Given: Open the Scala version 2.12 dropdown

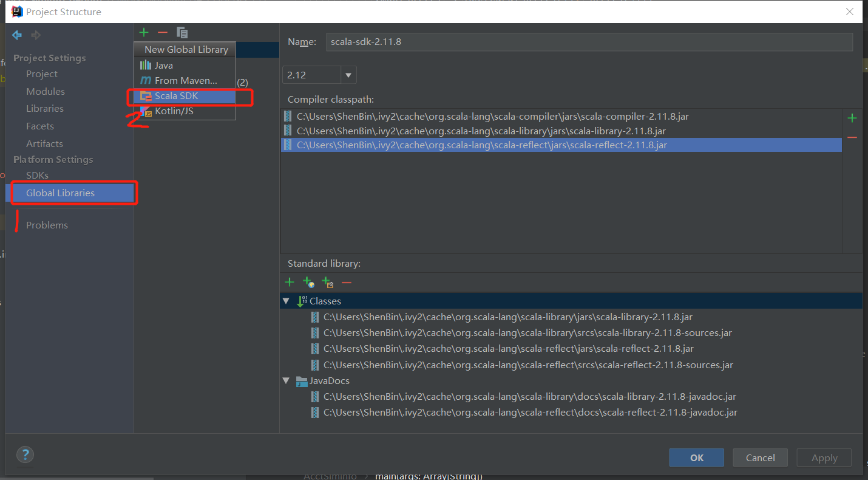Looking at the screenshot, I should (x=348, y=75).
